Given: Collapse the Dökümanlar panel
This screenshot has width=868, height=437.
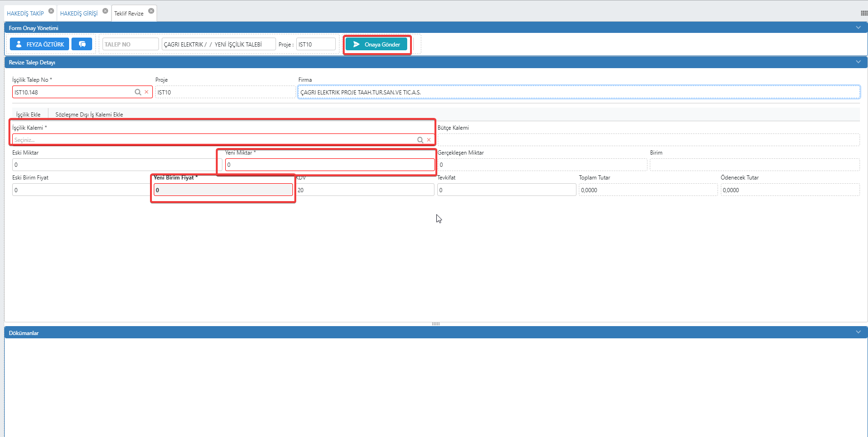Looking at the screenshot, I should [858, 332].
